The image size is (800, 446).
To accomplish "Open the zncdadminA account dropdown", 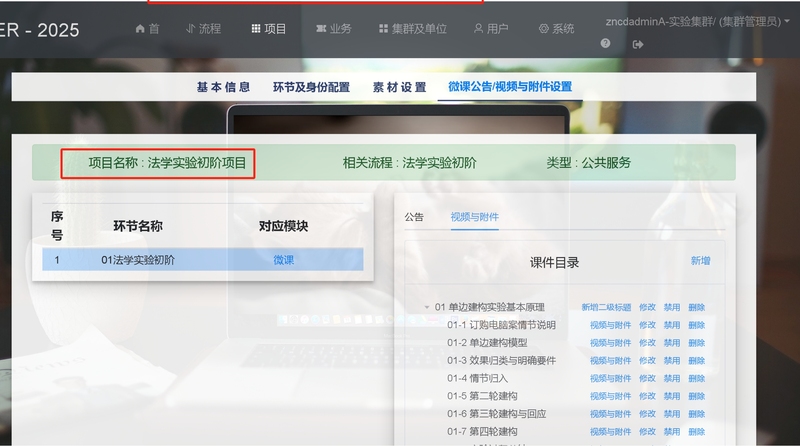I will (697, 22).
